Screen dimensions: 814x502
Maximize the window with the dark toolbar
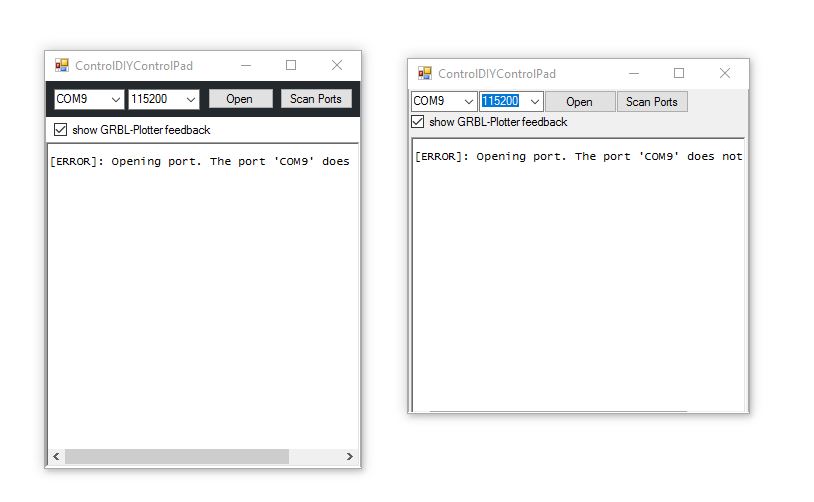pos(291,65)
